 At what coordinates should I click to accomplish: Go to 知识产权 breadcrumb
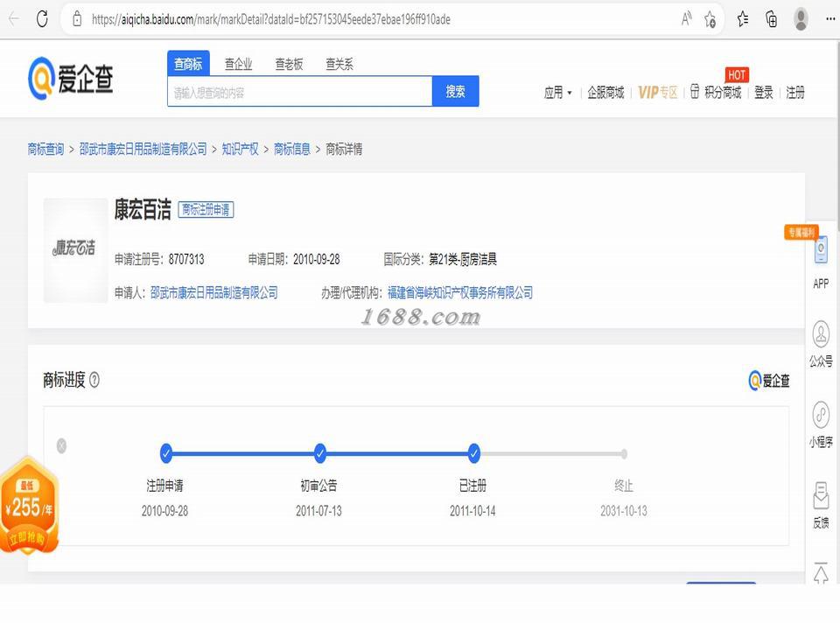click(240, 149)
